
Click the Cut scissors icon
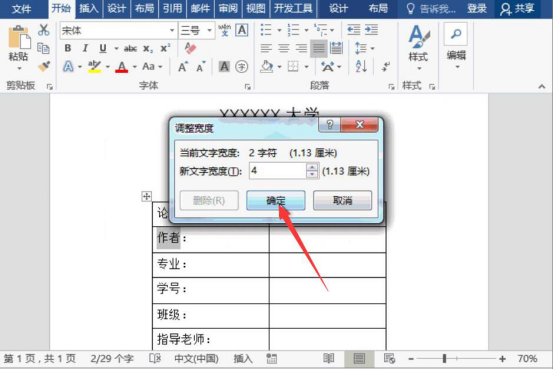click(x=43, y=30)
